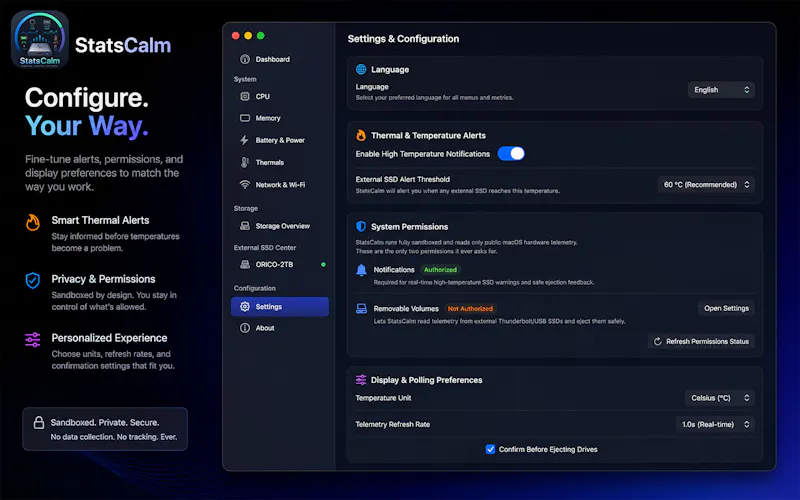This screenshot has height=500, width=800.
Task: Open the Telemetry Refresh Rate dropdown
Action: click(x=715, y=424)
